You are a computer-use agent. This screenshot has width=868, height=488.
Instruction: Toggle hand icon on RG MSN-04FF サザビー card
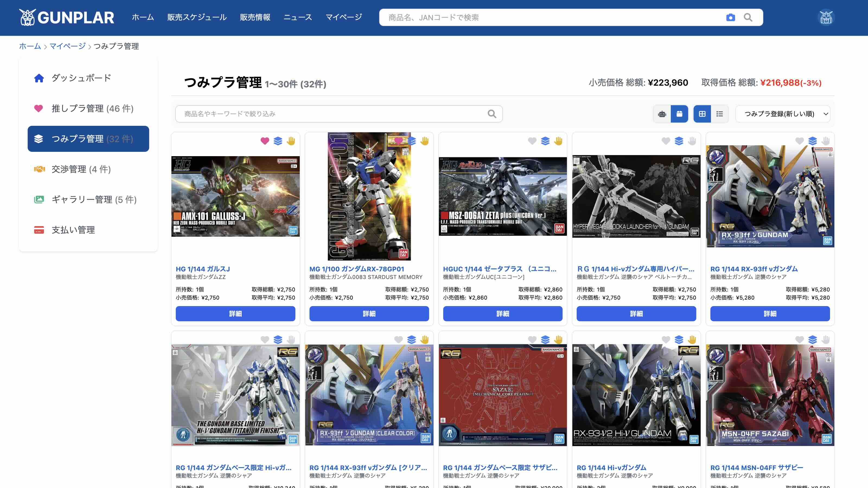(826, 339)
